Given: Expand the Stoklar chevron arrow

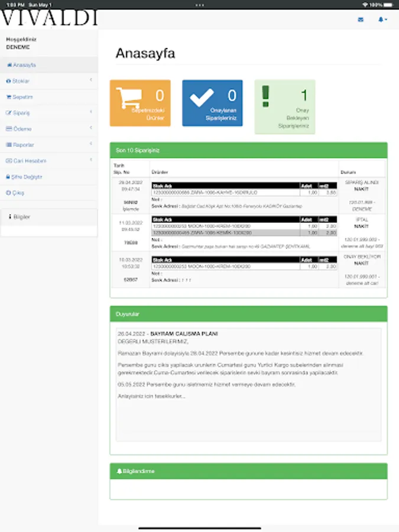Looking at the screenshot, I should click(x=91, y=80).
